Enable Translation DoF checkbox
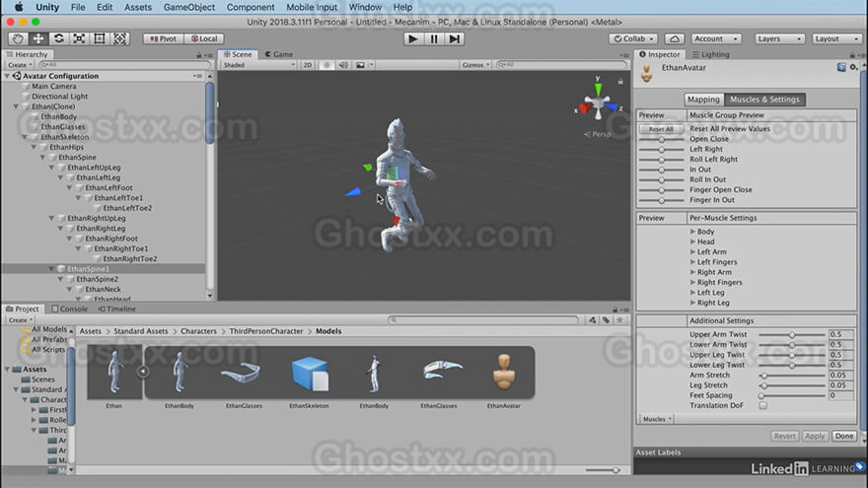 pos(762,405)
